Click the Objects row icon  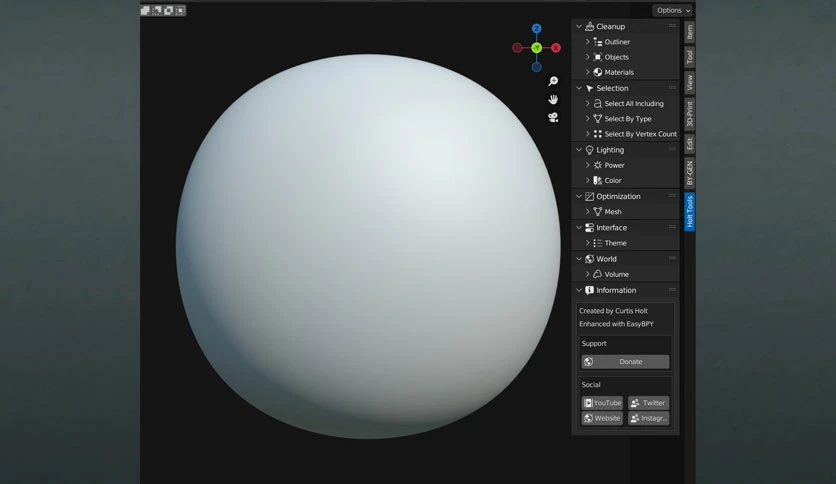[x=598, y=57]
